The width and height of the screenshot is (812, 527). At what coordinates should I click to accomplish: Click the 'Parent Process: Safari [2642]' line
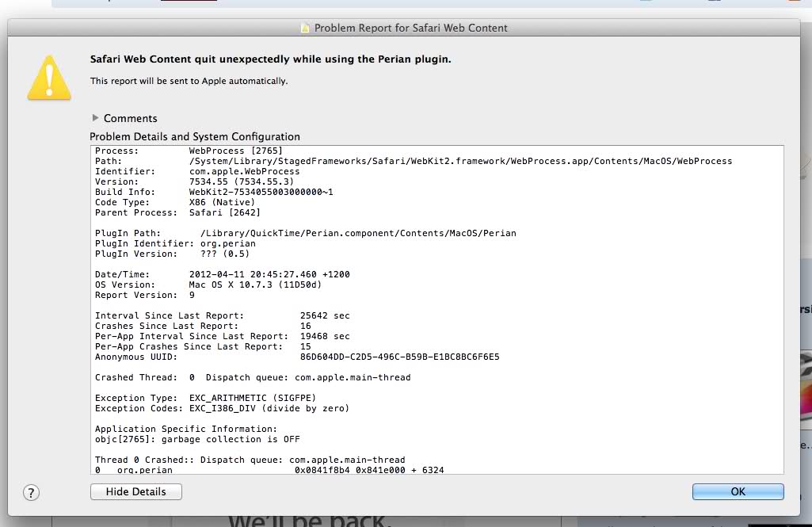pyautogui.click(x=177, y=213)
